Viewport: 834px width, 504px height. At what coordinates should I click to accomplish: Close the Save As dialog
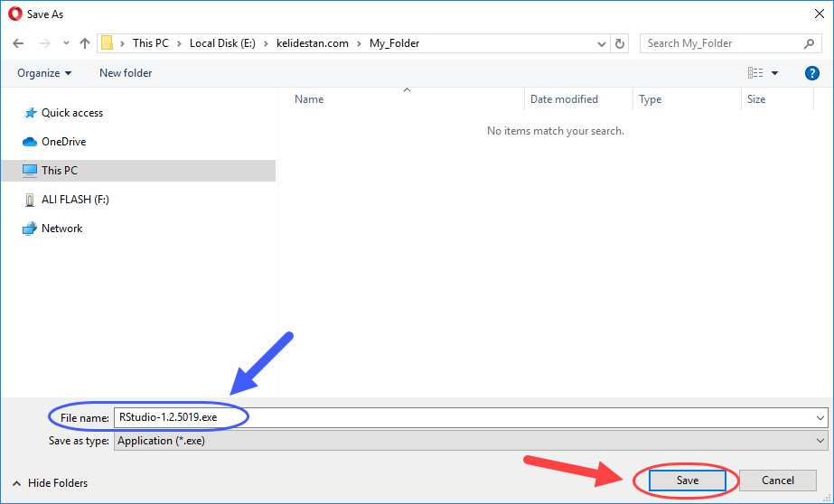(x=820, y=14)
